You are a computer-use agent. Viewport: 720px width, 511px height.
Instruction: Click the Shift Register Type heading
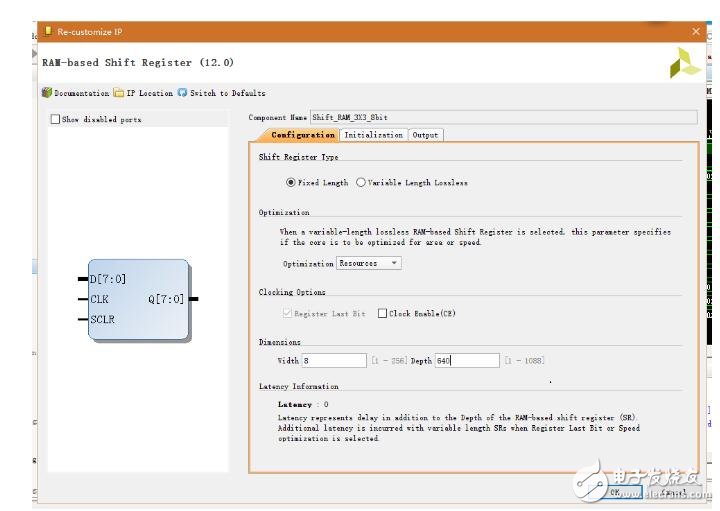(298, 157)
